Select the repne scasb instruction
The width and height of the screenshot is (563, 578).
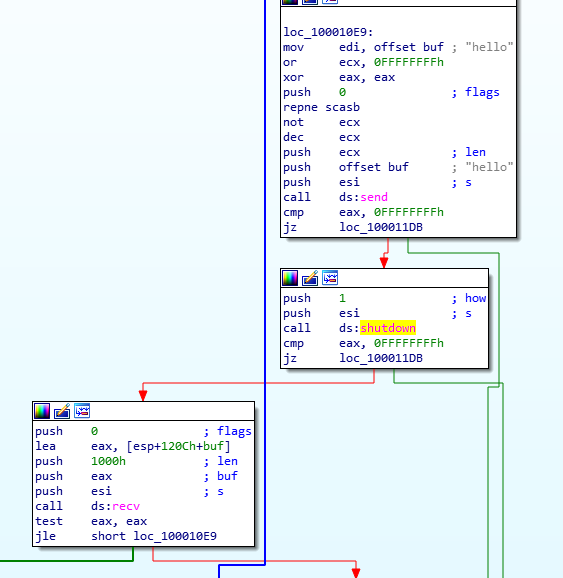(321, 107)
